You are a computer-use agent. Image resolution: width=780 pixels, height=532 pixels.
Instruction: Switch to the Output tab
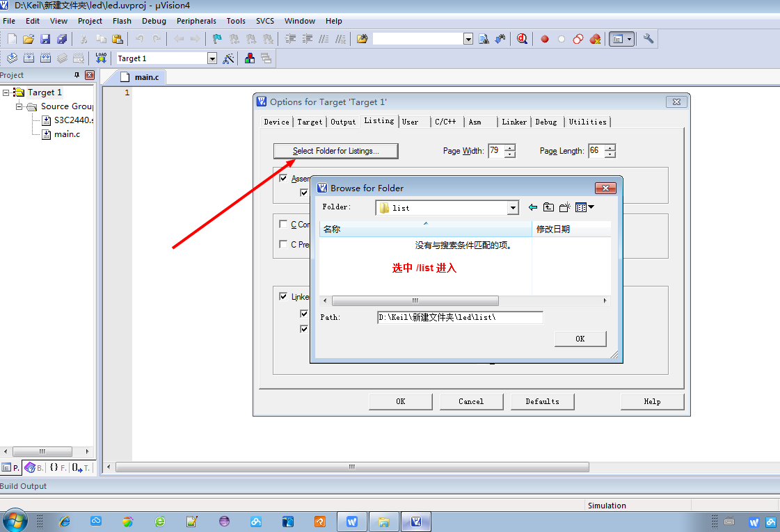coord(343,122)
